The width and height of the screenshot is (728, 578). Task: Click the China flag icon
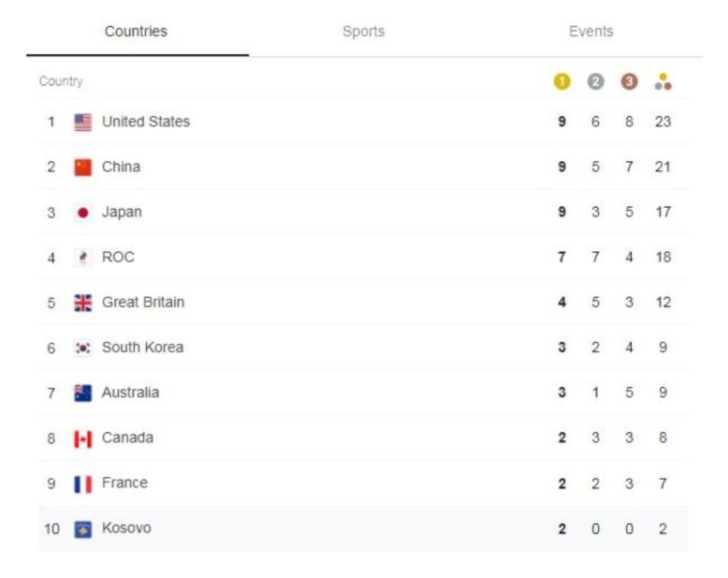83,167
